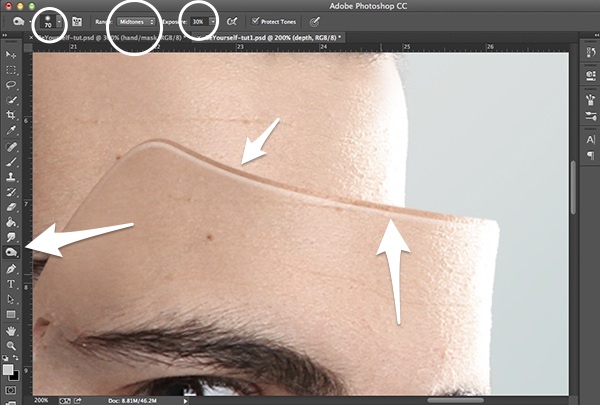Select the Crop tool

11,115
